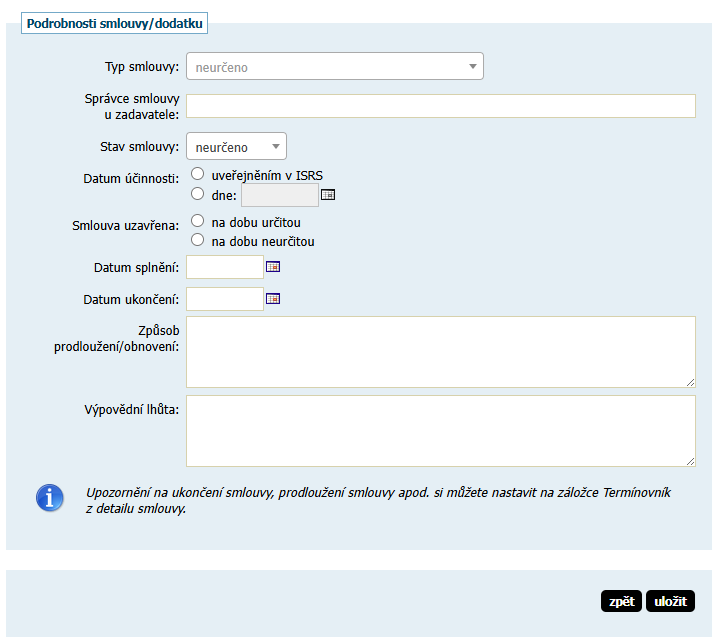Click into the Datum splnění date field
718x644 pixels.
pos(225,267)
